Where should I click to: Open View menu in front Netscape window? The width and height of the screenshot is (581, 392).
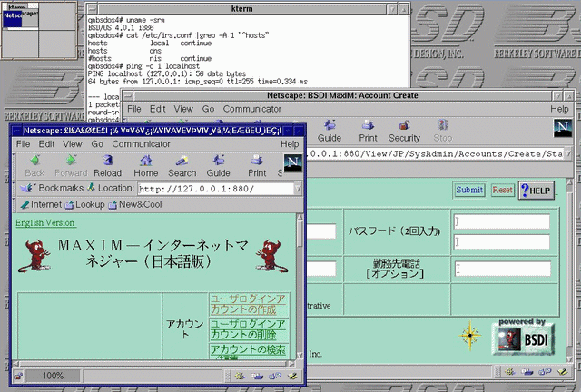click(73, 143)
